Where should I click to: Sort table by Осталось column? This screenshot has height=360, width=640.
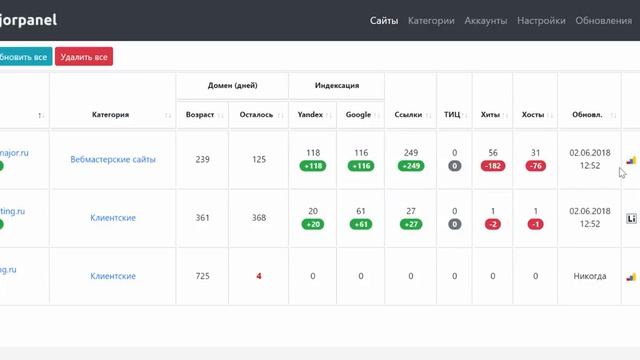tap(259, 115)
